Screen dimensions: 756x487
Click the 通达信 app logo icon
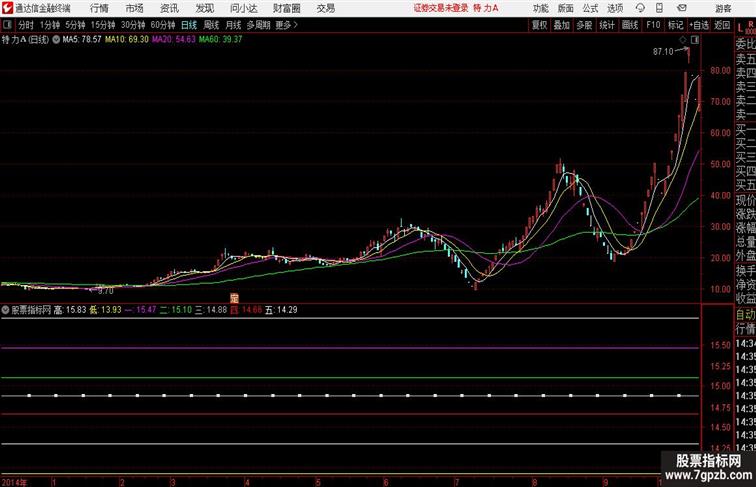tap(7, 8)
